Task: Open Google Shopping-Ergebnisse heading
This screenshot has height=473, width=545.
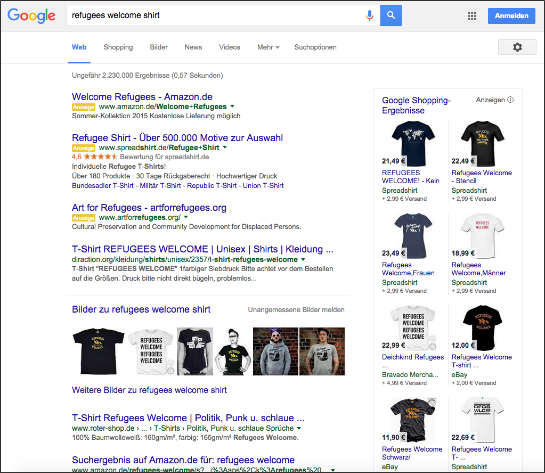Action: 416,105
